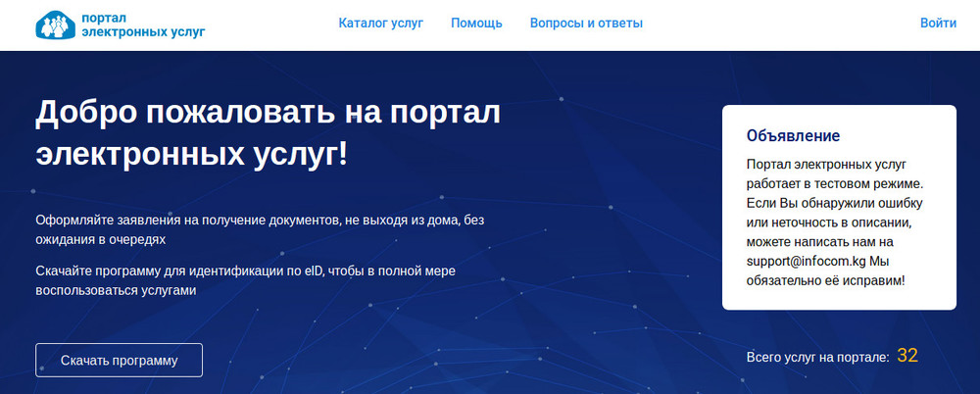The width and height of the screenshot is (980, 394).
Task: Open the 'Каталог услуг' menu item
Action: pyautogui.click(x=380, y=23)
